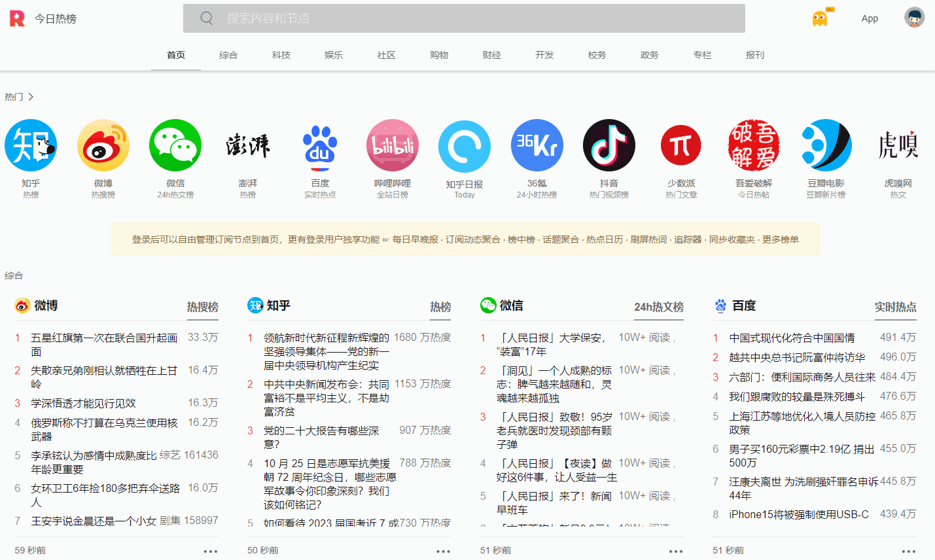Switch to the 开发 tab
This screenshot has width=935, height=560.
click(x=544, y=55)
